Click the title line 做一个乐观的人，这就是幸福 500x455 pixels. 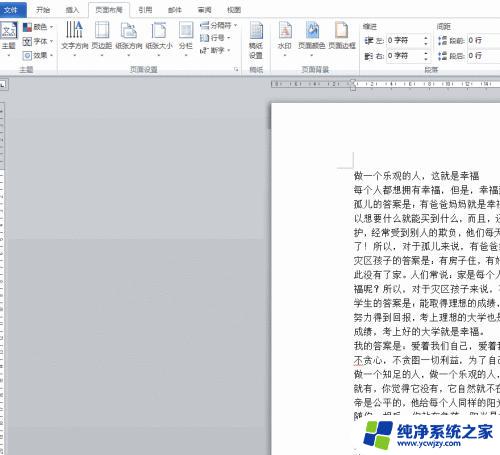click(x=416, y=176)
